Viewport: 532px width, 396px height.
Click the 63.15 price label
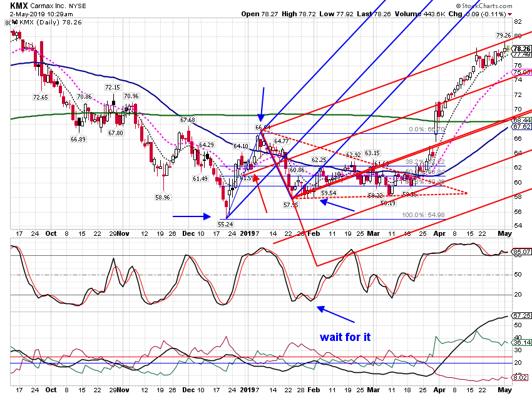coord(372,153)
